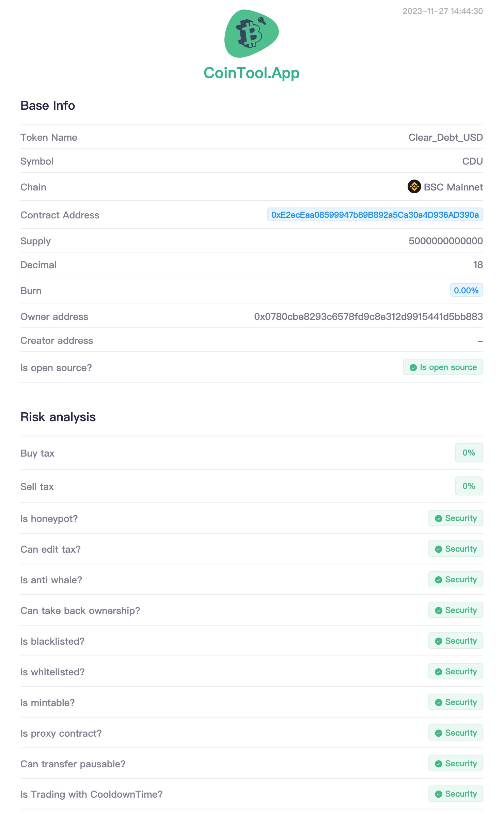Screen dimensions: 504x814
Task: Click the CoinTool.App title link
Action: click(x=251, y=73)
